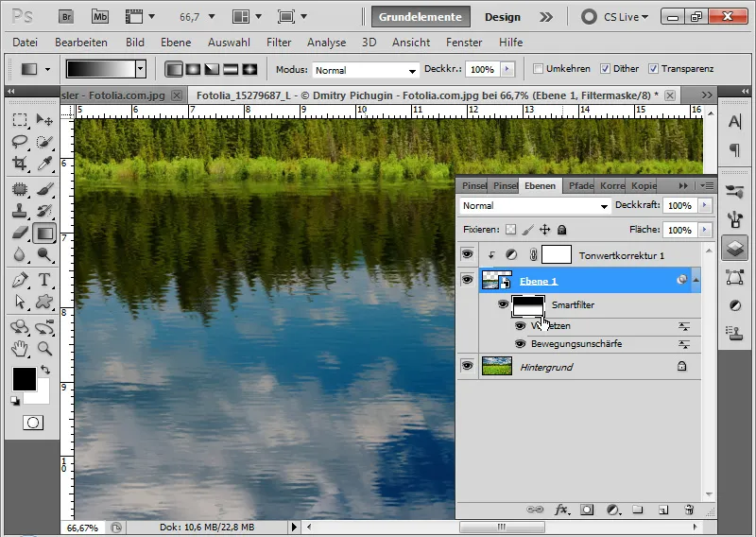This screenshot has width=756, height=537.
Task: Select the Crop tool
Action: 20,164
